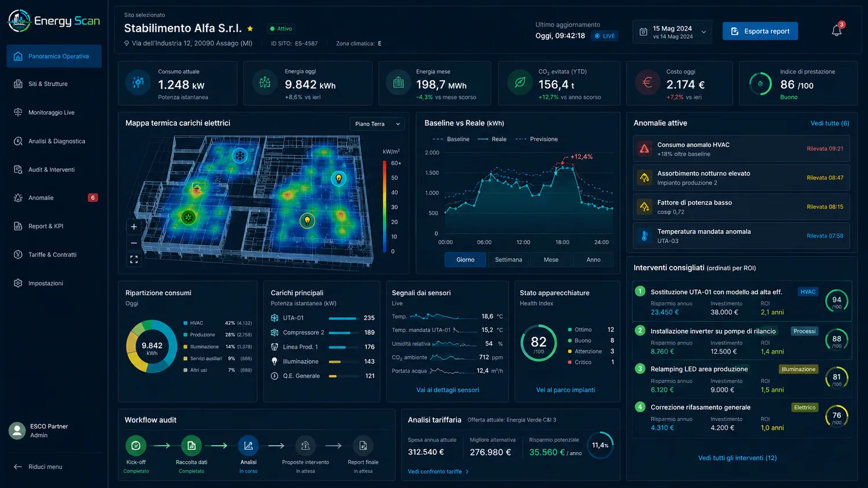The height and width of the screenshot is (488, 868).
Task: Open Audit & Interventi icon
Action: pyautogui.click(x=18, y=169)
